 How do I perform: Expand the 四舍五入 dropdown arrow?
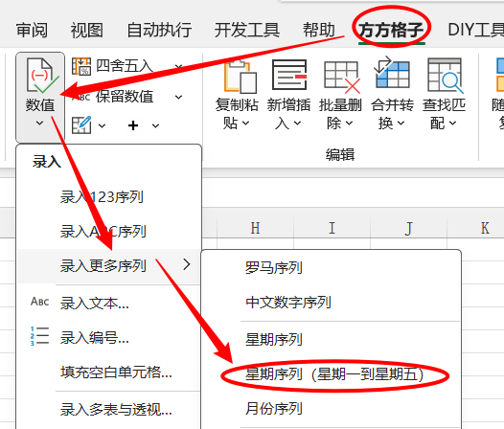coord(179,66)
